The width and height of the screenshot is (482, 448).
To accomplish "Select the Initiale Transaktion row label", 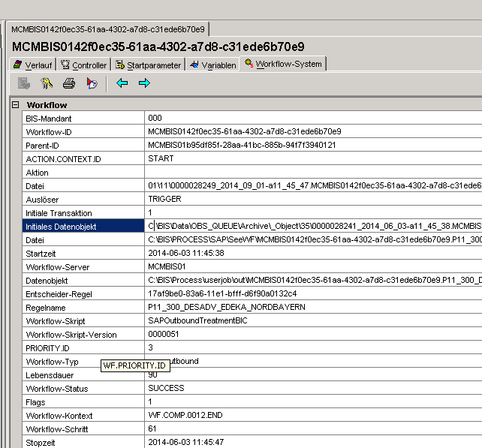I will pyautogui.click(x=83, y=212).
